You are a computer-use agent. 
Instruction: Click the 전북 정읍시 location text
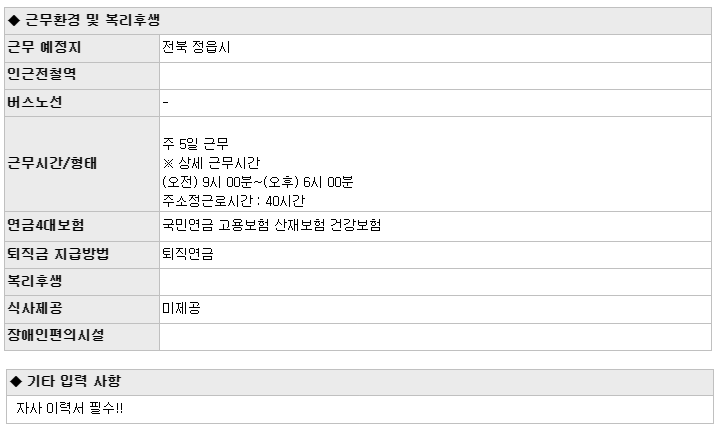point(196,47)
